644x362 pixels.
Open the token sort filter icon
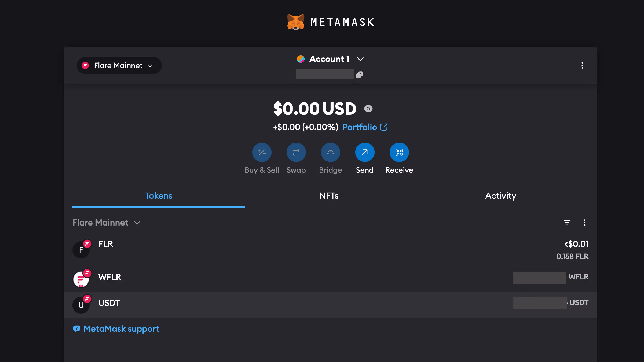[567, 223]
